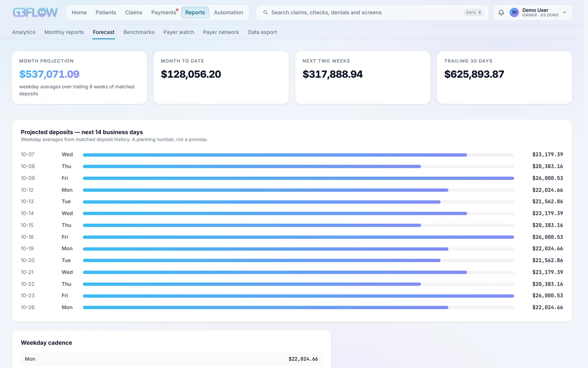Switch to the Monthly reports tab
Viewport: 588px width, 368px height.
[64, 32]
